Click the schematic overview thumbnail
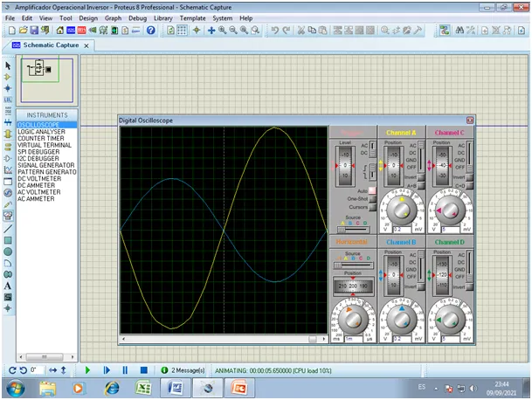 tap(47, 80)
